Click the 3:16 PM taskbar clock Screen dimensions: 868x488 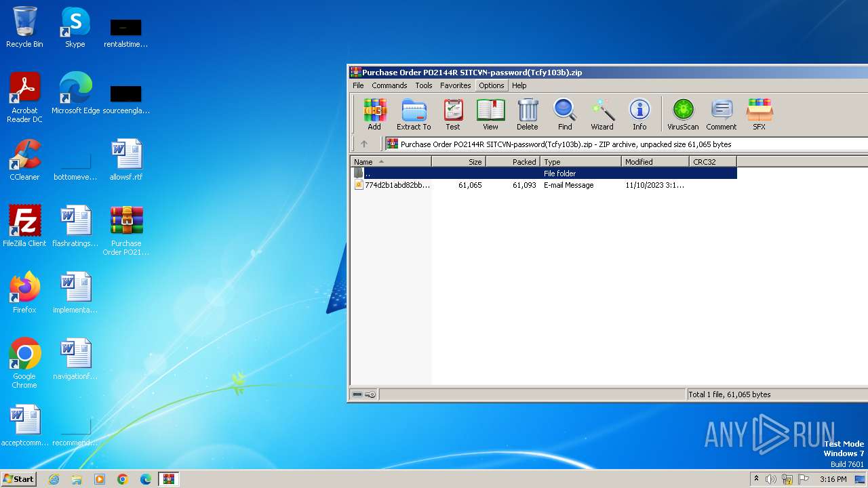833,479
